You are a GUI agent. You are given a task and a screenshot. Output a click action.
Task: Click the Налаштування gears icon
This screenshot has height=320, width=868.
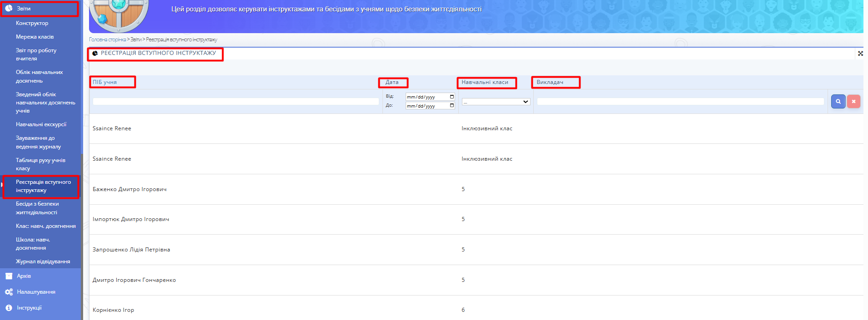9,292
